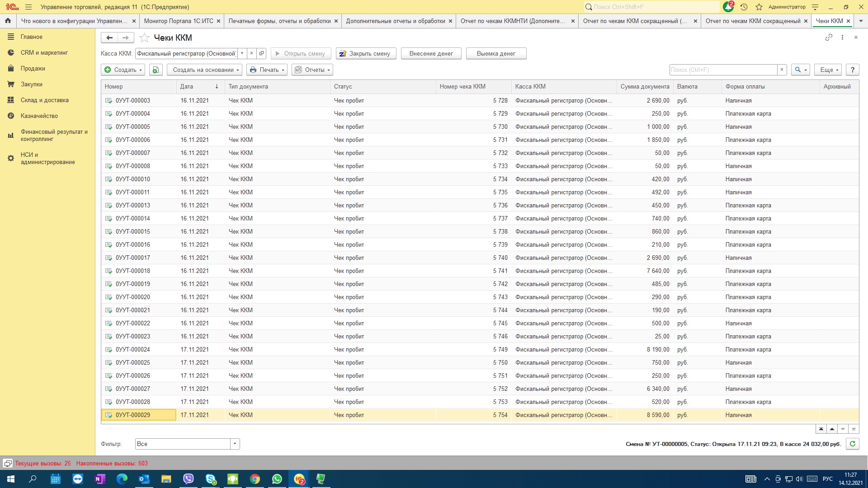Clear the list search field
Image resolution: width=868 pixels, height=488 pixels.
coord(782,70)
